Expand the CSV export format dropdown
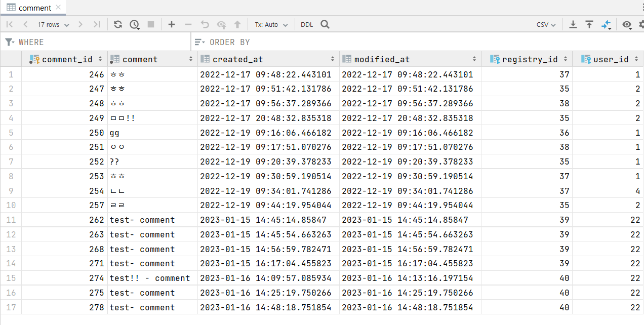The image size is (644, 325). [546, 24]
